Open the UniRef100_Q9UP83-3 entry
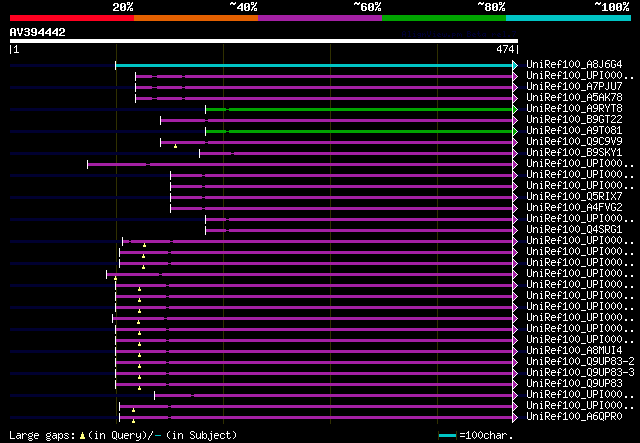 pos(580,373)
